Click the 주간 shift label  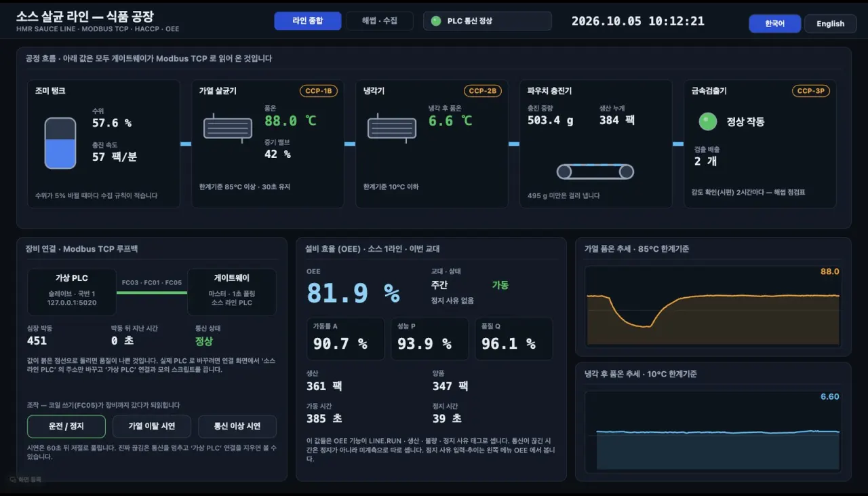(439, 285)
